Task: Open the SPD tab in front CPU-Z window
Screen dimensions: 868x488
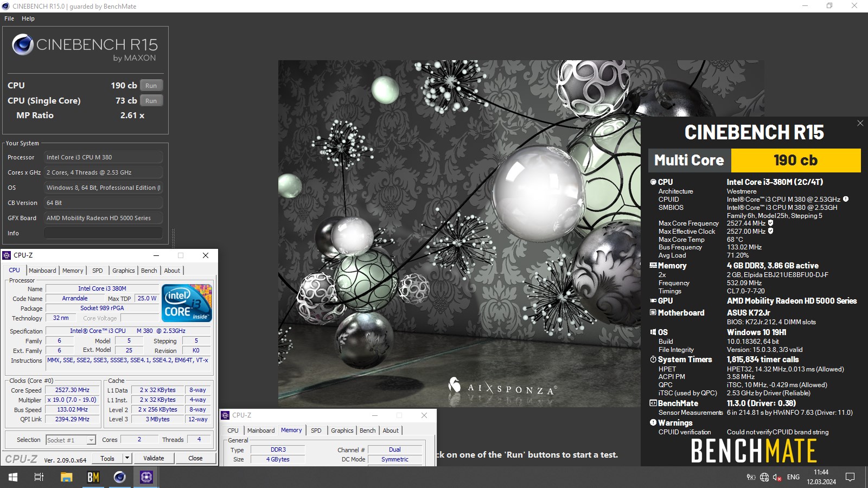Action: pyautogui.click(x=98, y=271)
